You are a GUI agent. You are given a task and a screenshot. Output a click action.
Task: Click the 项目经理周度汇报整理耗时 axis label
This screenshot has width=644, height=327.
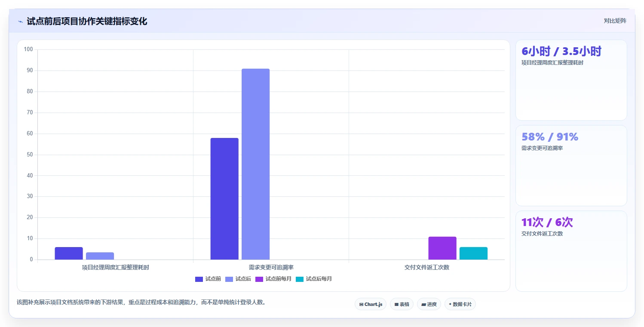116,267
